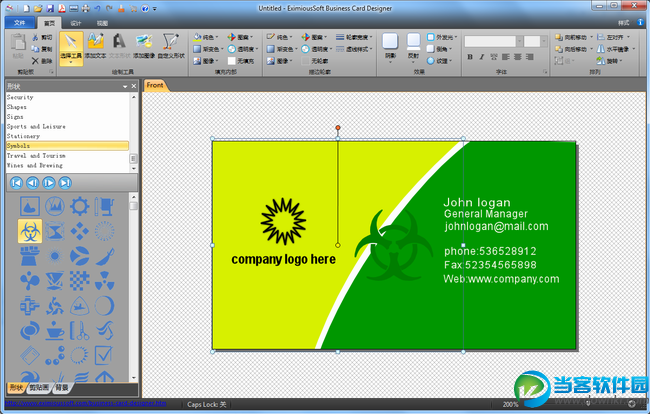Open the 剪贴画 clipart panel tab
The image size is (650, 414).
click(x=40, y=386)
